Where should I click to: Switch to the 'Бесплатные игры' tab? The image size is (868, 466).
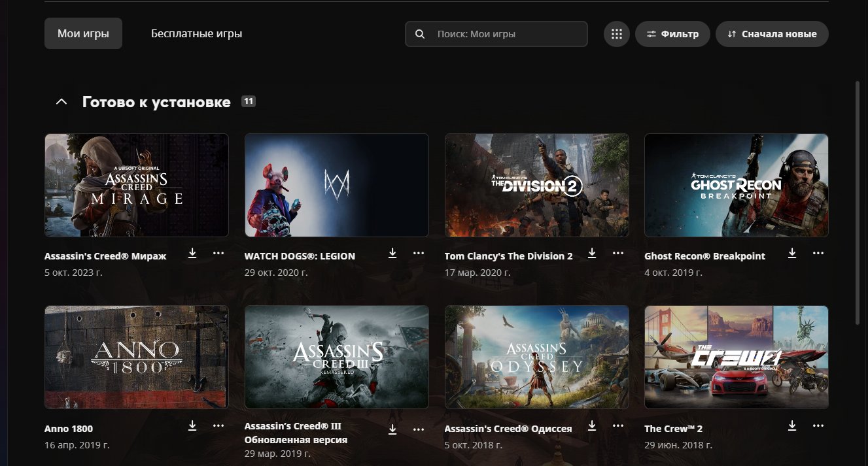pos(196,33)
